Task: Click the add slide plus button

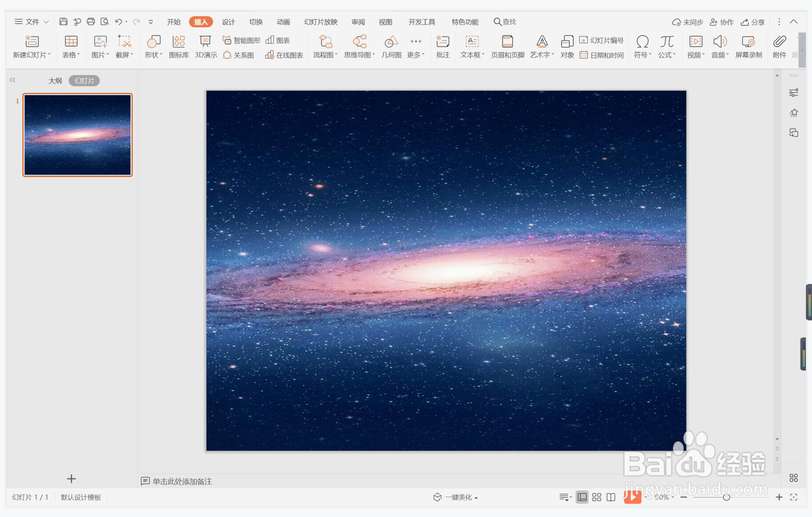Action: pyautogui.click(x=71, y=479)
